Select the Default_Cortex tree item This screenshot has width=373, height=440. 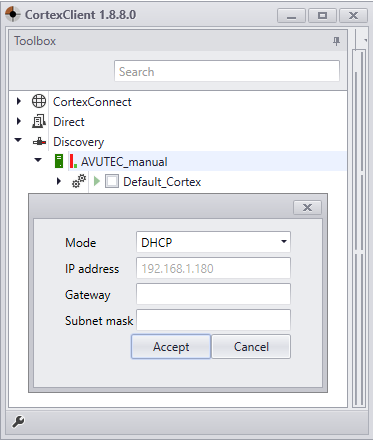click(x=162, y=182)
